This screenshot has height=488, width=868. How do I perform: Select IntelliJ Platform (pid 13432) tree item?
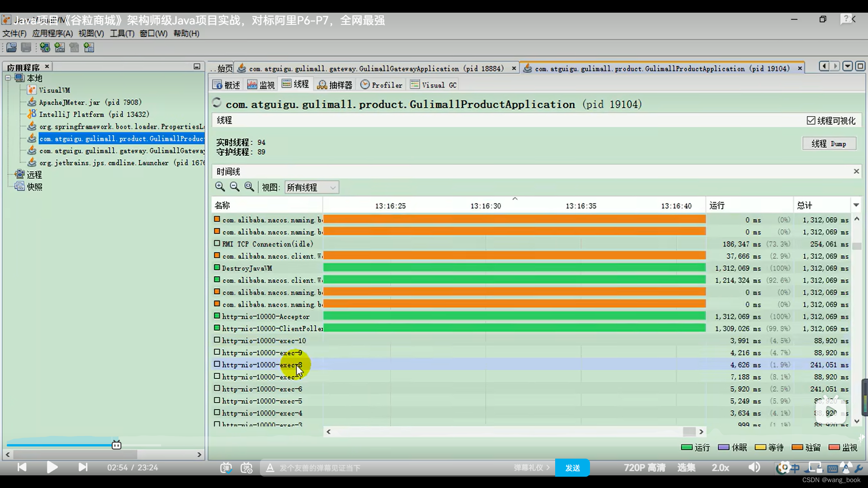coord(94,114)
